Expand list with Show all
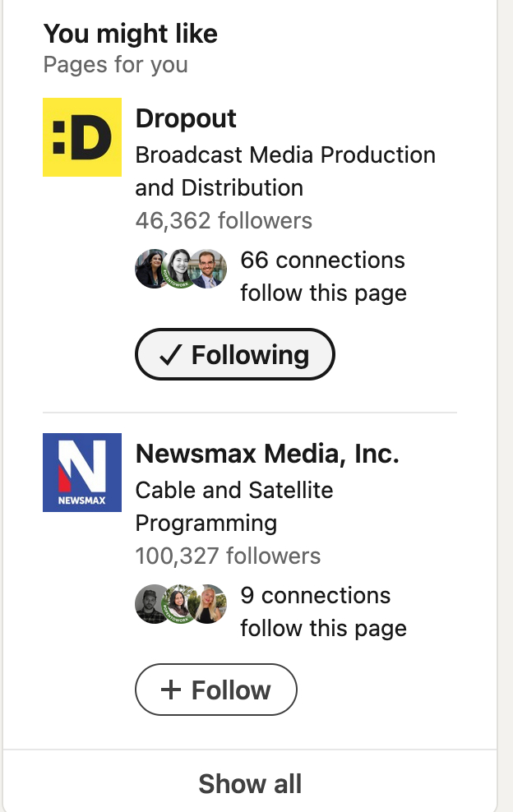Screen dimensions: 513x812 (250, 783)
